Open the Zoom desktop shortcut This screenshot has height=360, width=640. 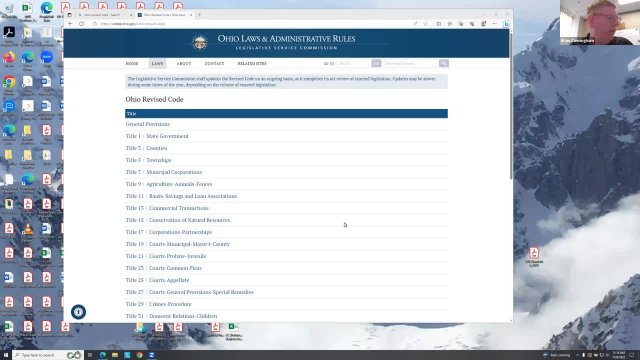47,59
